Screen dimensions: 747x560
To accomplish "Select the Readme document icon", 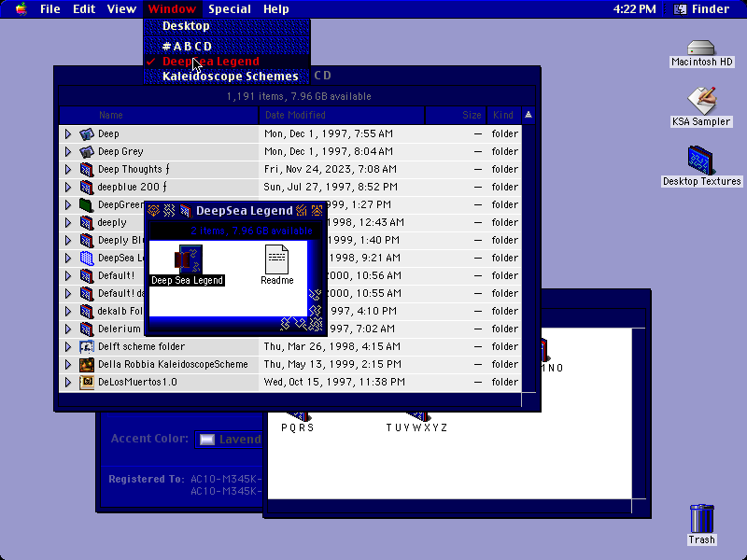I will tap(276, 259).
